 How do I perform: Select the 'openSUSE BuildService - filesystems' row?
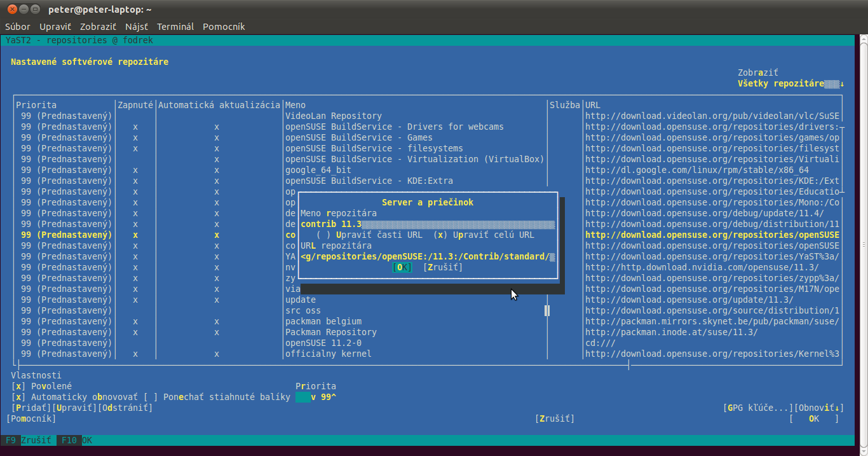click(428, 148)
